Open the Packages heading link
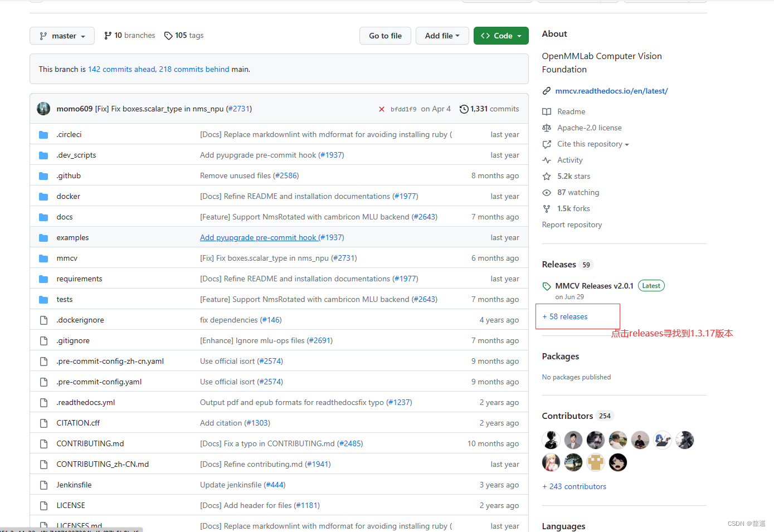 [x=561, y=357]
